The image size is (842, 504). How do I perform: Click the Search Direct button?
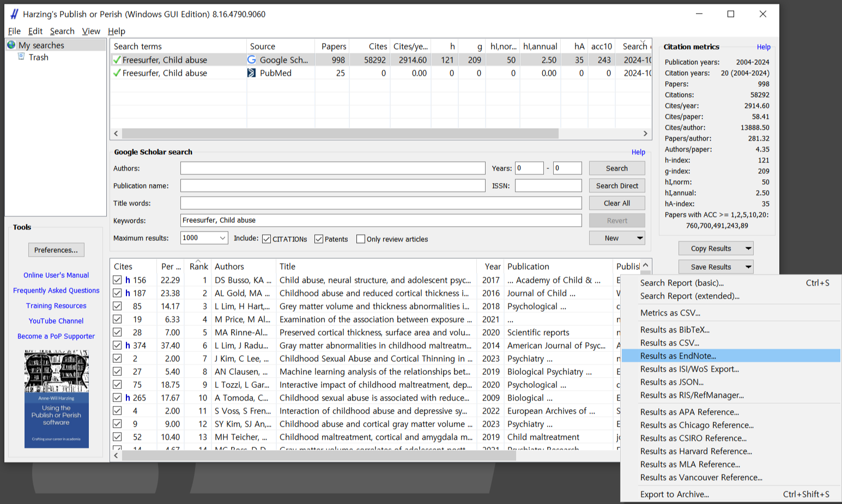click(x=617, y=186)
